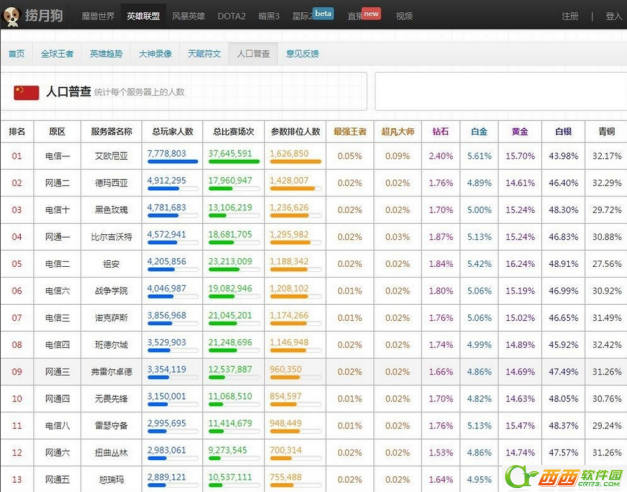This screenshot has width=627, height=492.
Task: Click the 登入 login link
Action: (613, 16)
